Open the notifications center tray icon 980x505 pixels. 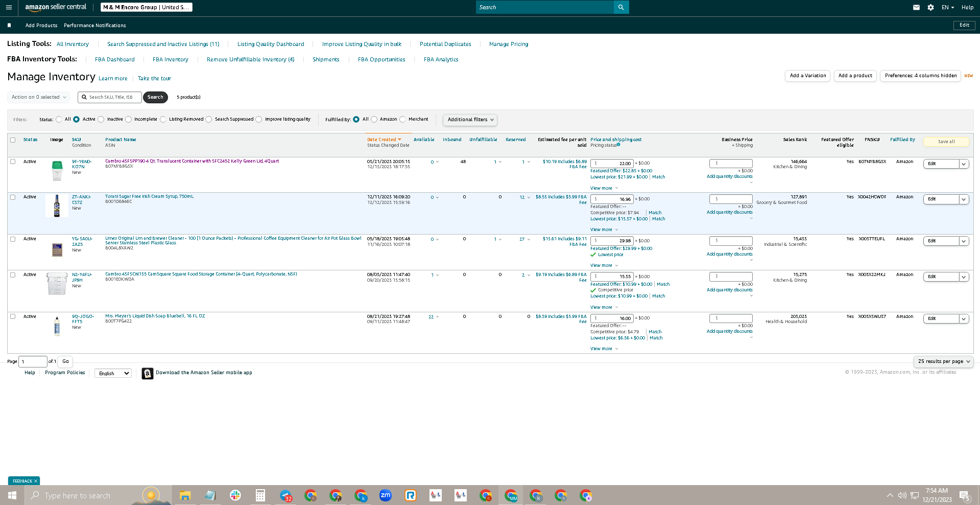pos(964,495)
